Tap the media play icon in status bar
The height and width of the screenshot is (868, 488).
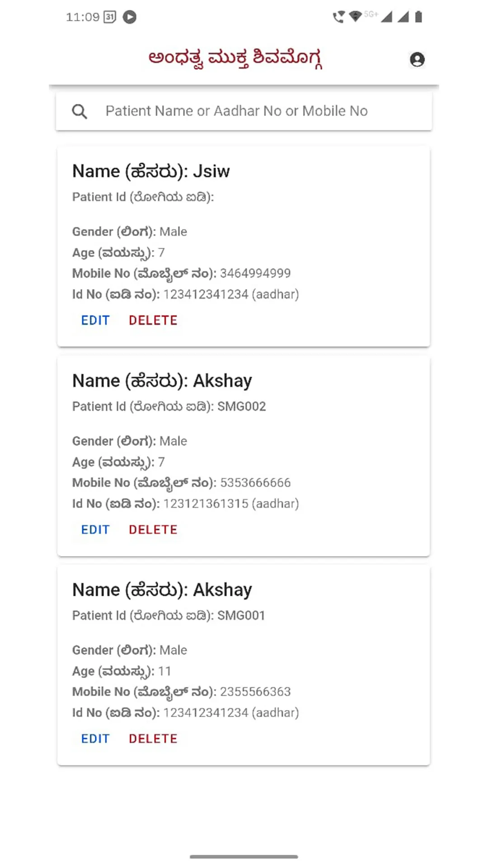coord(130,17)
